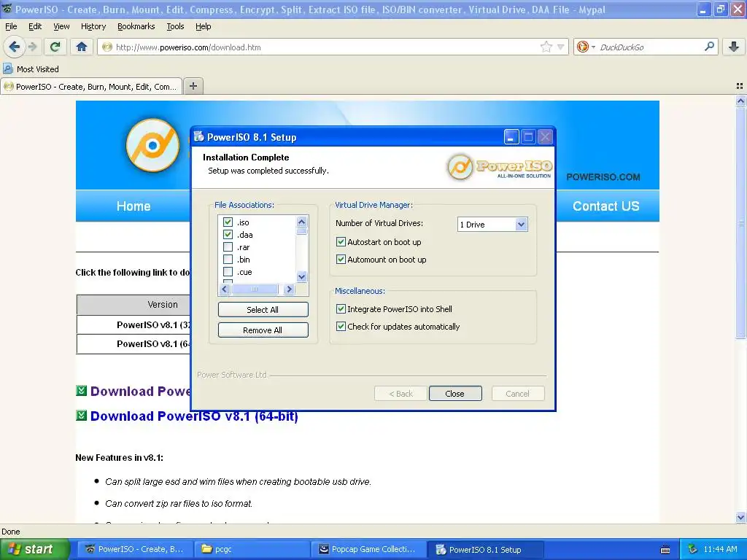Open a new tab with plus icon
747x560 pixels.
[x=193, y=86]
